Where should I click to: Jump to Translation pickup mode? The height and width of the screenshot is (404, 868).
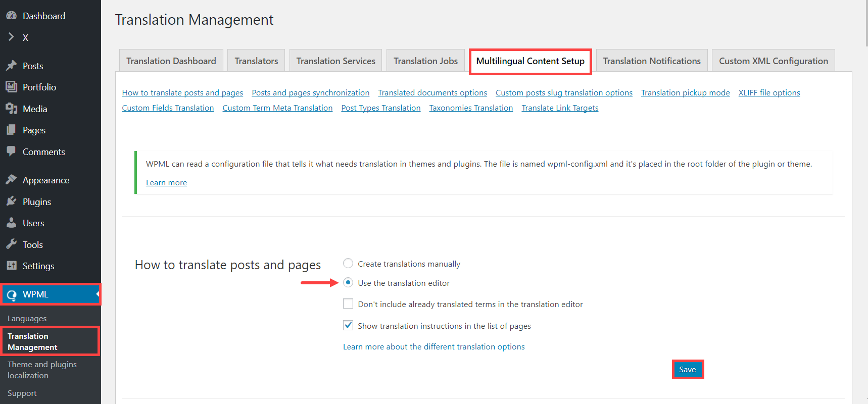click(686, 93)
